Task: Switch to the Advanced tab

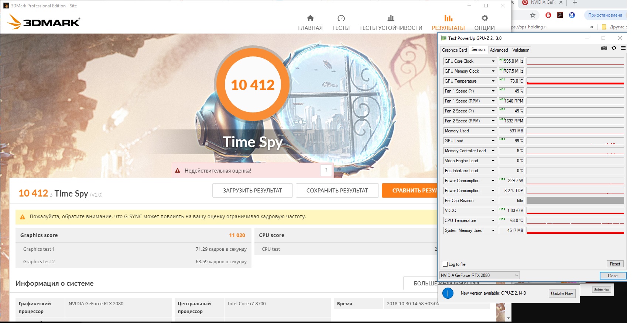Action: click(x=499, y=50)
